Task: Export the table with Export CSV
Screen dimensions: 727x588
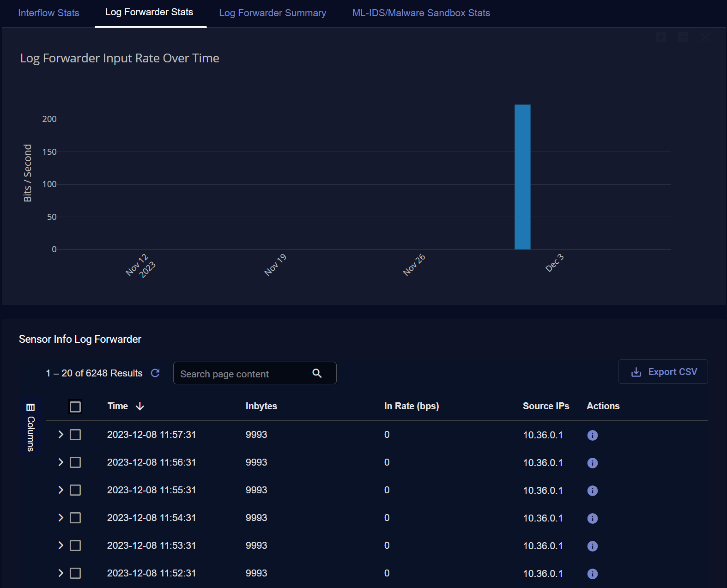Action: (x=663, y=372)
